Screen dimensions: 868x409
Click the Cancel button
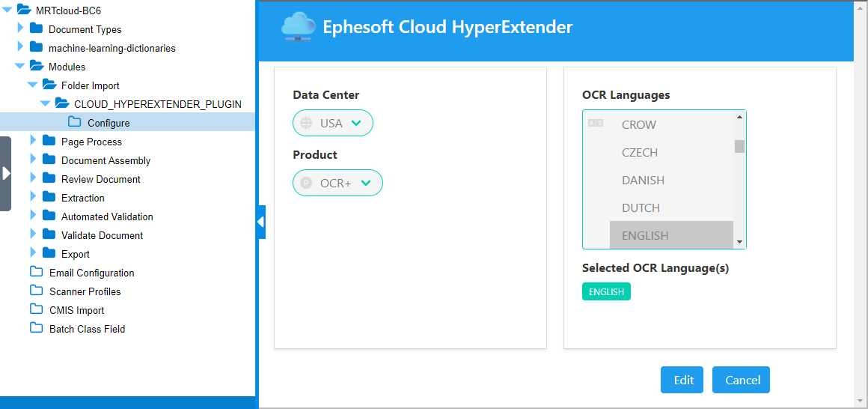(x=742, y=381)
